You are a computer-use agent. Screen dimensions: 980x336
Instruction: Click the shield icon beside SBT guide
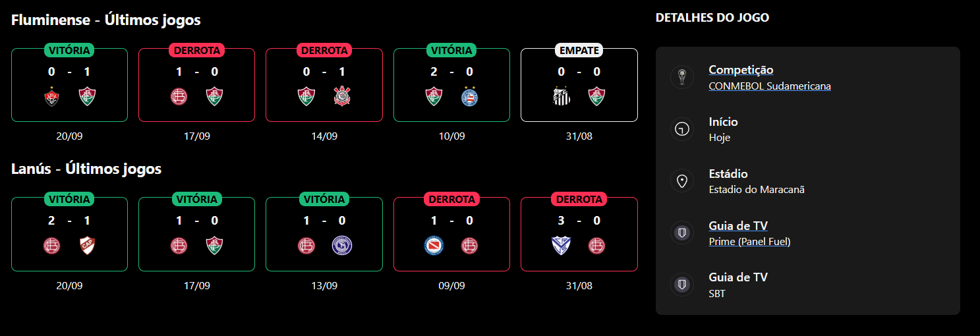tap(682, 285)
